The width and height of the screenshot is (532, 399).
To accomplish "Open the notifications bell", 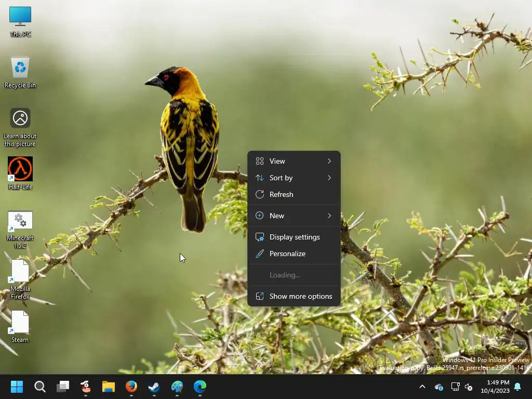I will [518, 387].
